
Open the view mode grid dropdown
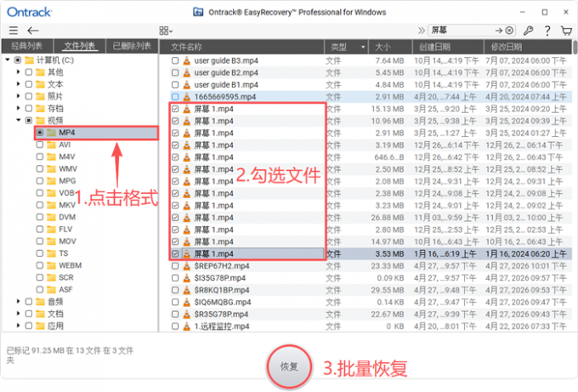tap(166, 31)
